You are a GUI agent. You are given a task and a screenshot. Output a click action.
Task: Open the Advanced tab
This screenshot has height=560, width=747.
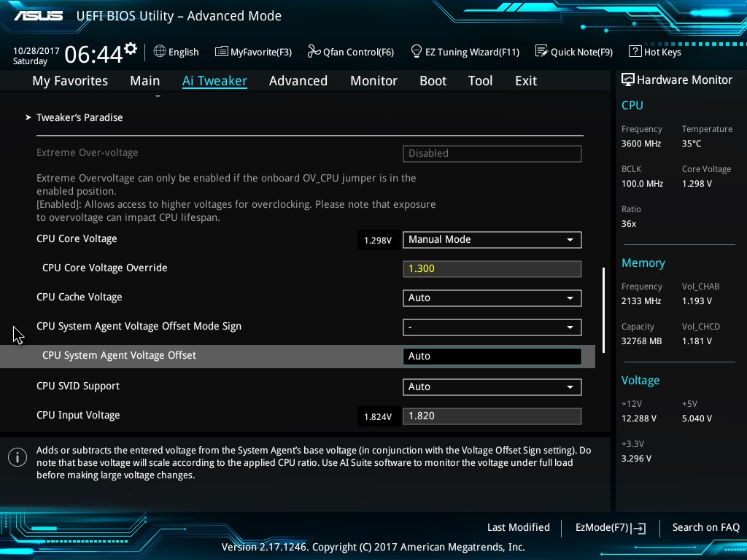tap(298, 80)
